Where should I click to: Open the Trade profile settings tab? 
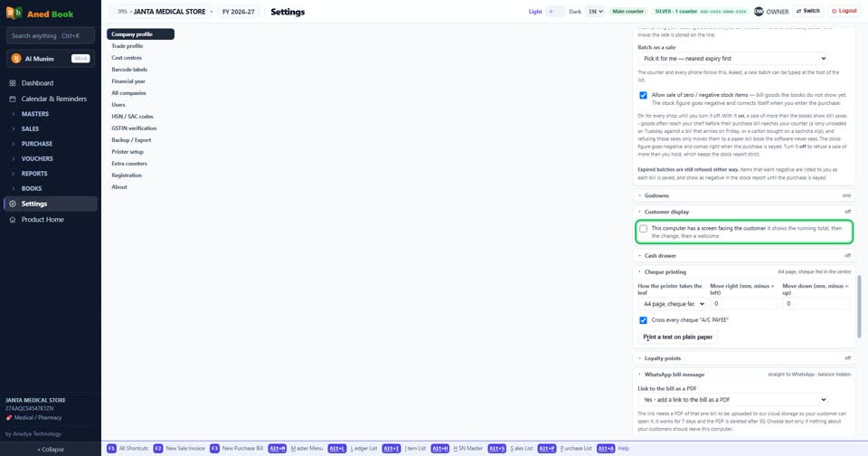coord(127,46)
